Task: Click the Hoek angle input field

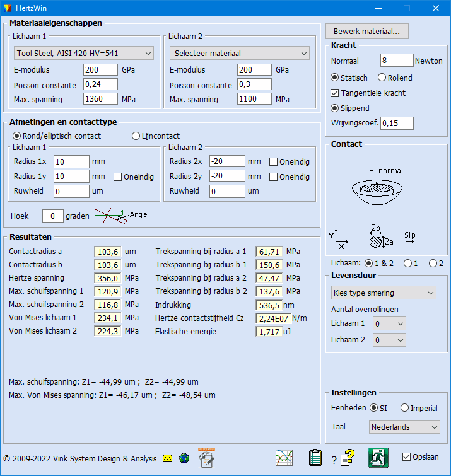Action: pyautogui.click(x=53, y=216)
